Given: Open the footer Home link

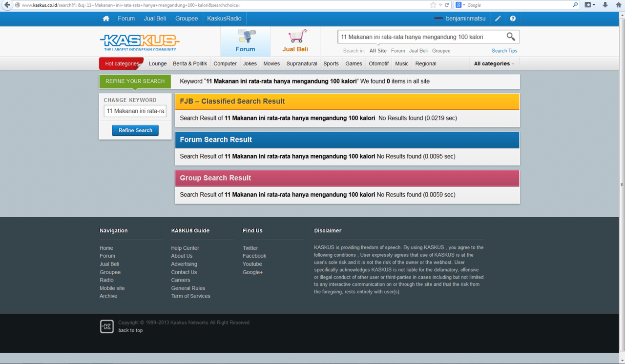Looking at the screenshot, I should point(106,248).
